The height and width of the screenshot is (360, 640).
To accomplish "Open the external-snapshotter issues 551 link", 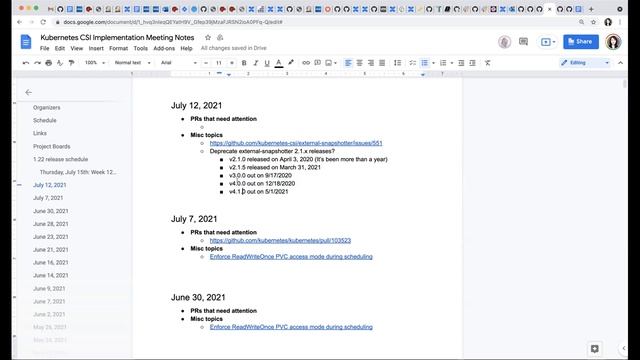I will click(x=296, y=143).
